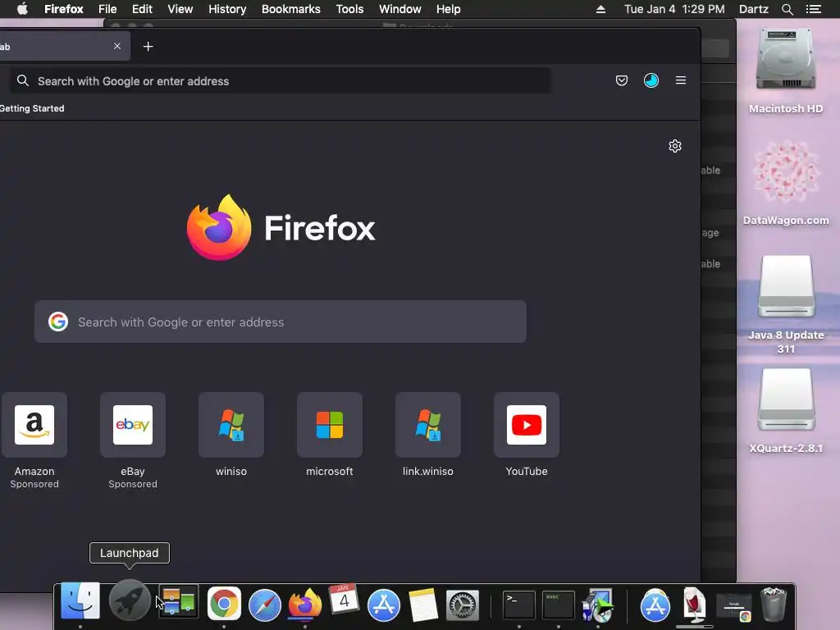The width and height of the screenshot is (840, 630).
Task: Open the Window menu
Action: [400, 9]
